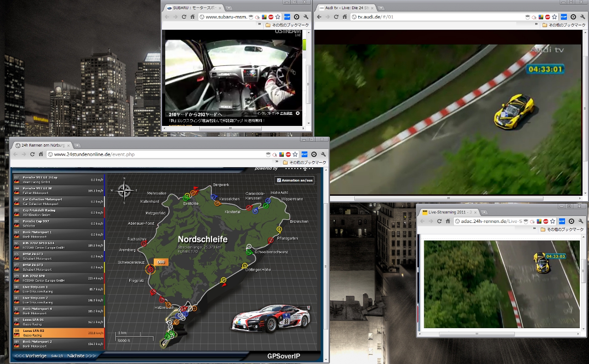Reload the 24stundenonline.de page

point(32,154)
